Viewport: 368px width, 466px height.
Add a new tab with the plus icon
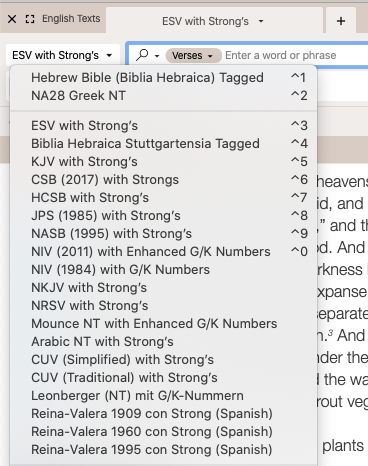coord(341,21)
